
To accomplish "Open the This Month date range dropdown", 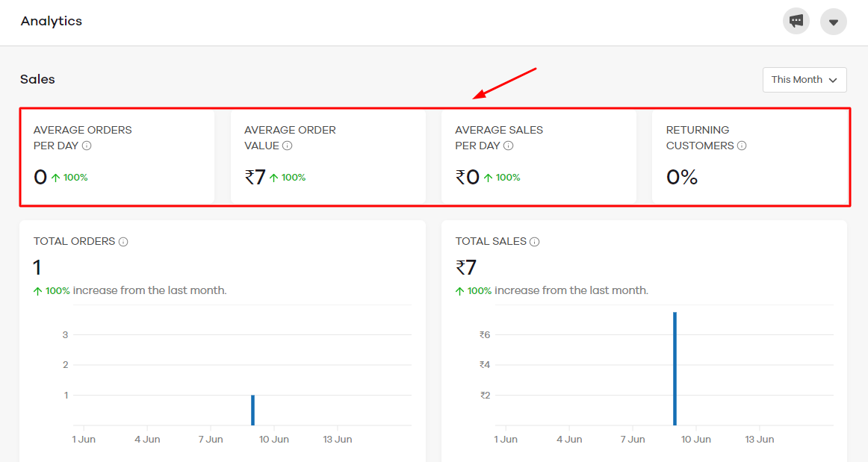I will click(805, 80).
